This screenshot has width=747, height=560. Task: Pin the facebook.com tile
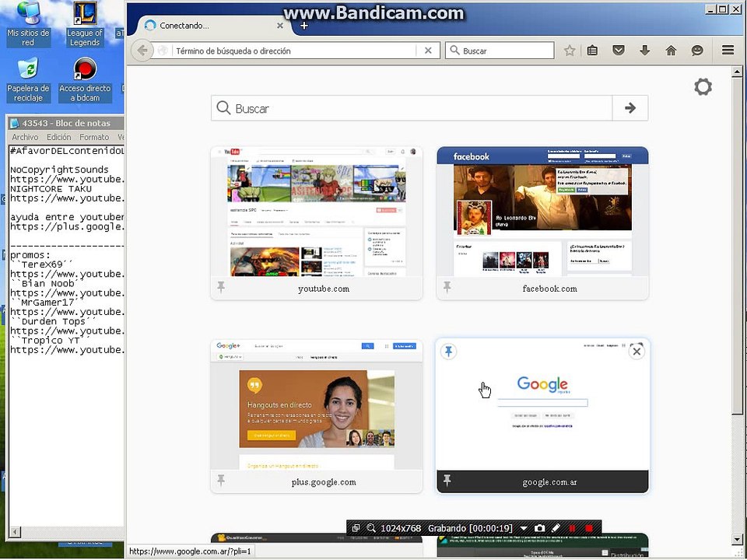point(447,287)
